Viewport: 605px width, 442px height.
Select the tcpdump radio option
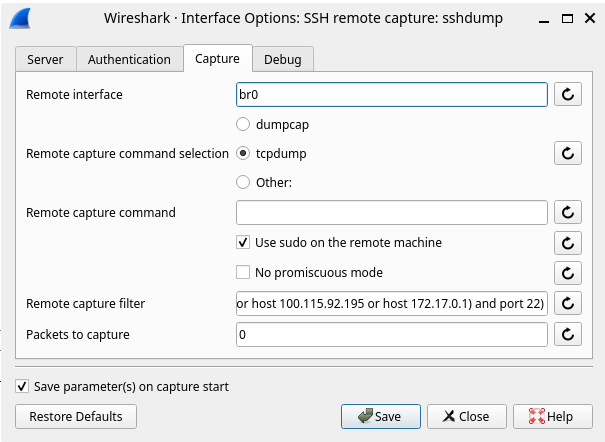click(x=243, y=154)
